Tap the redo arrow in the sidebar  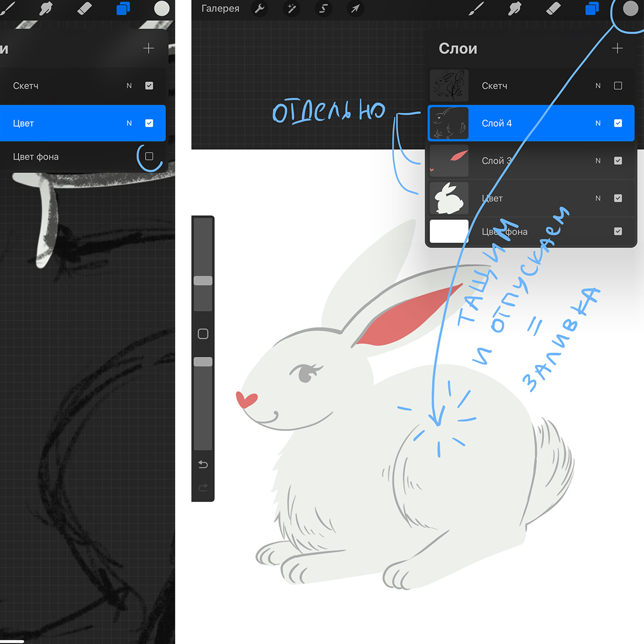203,487
